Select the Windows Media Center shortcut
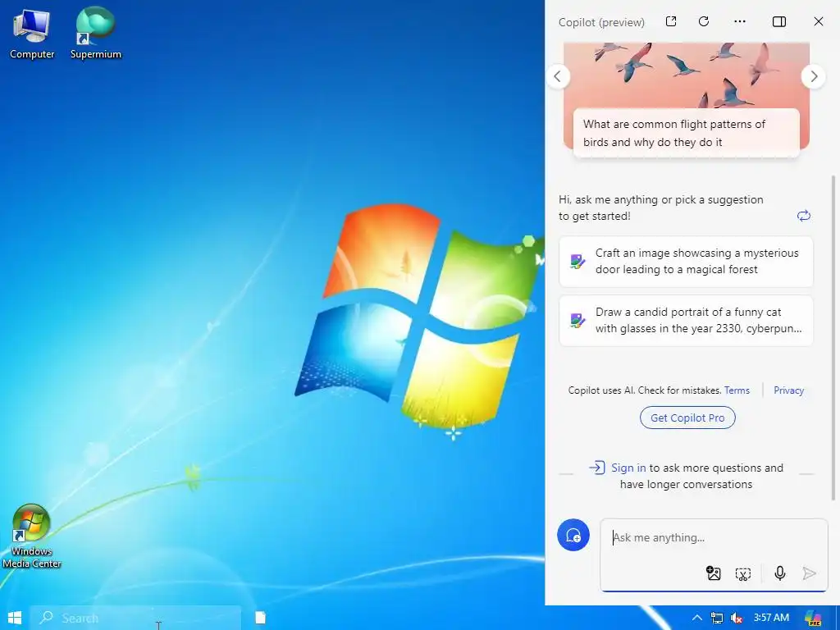This screenshot has width=840, height=630. (x=32, y=536)
